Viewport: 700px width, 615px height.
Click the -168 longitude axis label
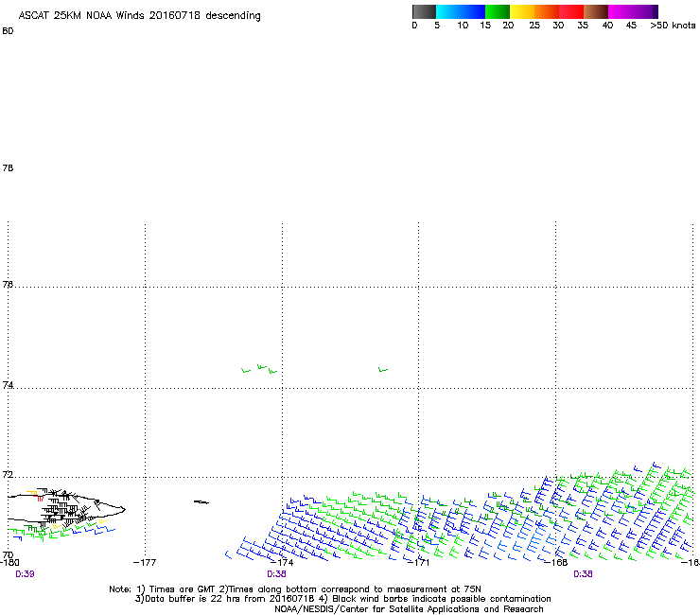pos(556,562)
